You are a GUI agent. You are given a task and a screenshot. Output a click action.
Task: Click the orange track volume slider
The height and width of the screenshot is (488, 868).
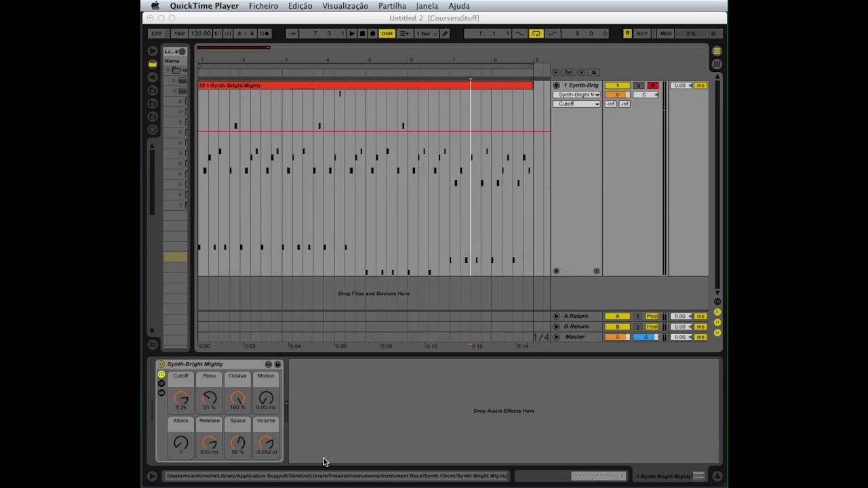point(617,95)
